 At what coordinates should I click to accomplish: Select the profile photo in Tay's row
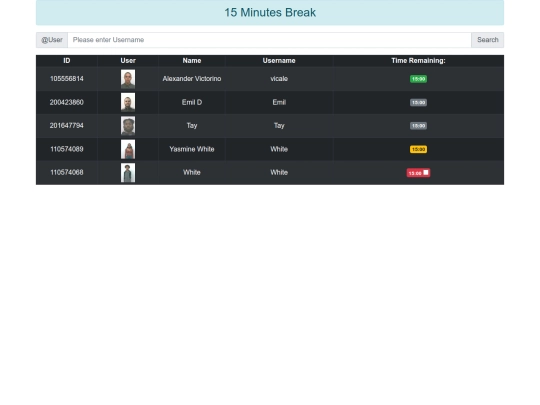(x=128, y=126)
